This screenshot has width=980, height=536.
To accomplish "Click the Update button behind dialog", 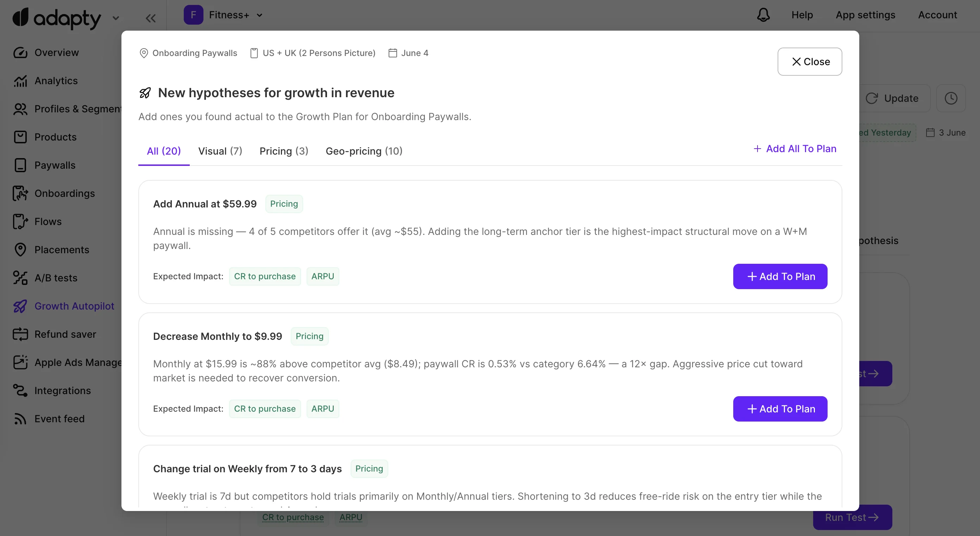I will (895, 98).
